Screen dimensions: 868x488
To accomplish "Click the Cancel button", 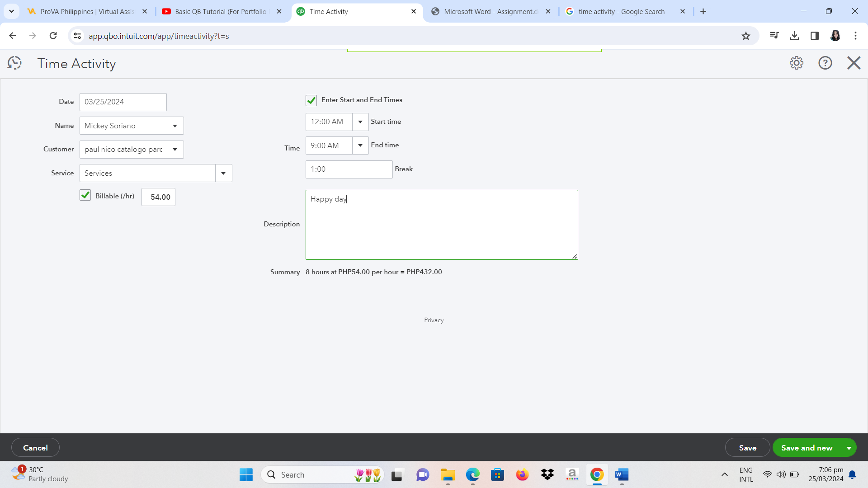I will [35, 448].
